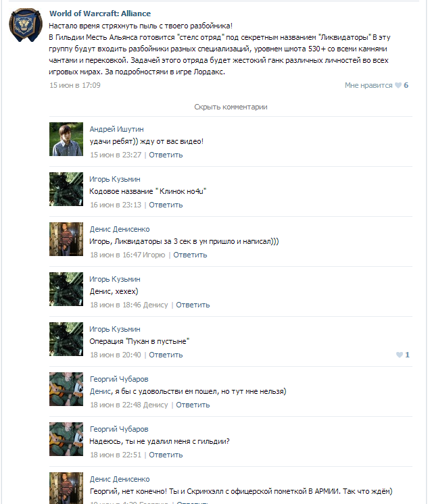Open the post timestamp '15 июн в 17:09'
428x504 pixels.
[x=75, y=85]
